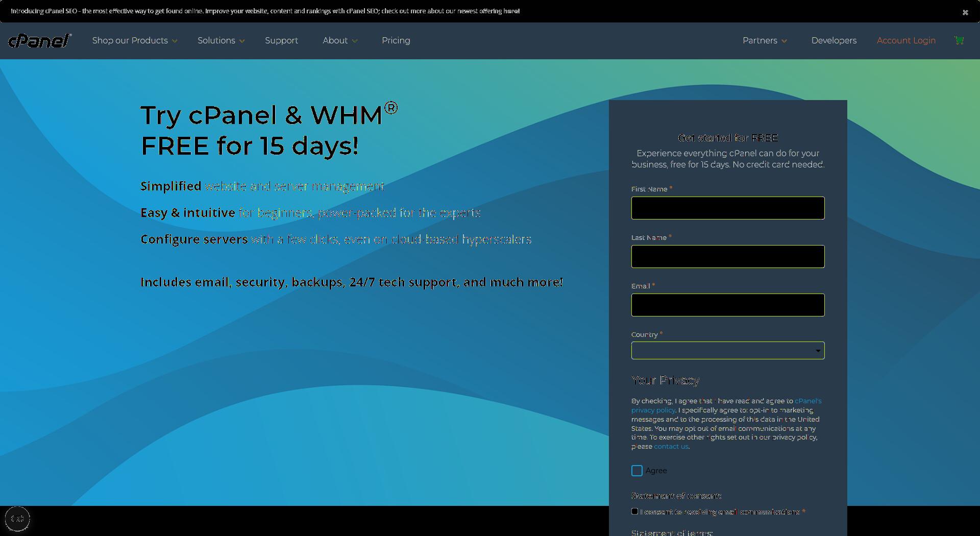Open the contact us link
The width and height of the screenshot is (980, 536).
671,447
